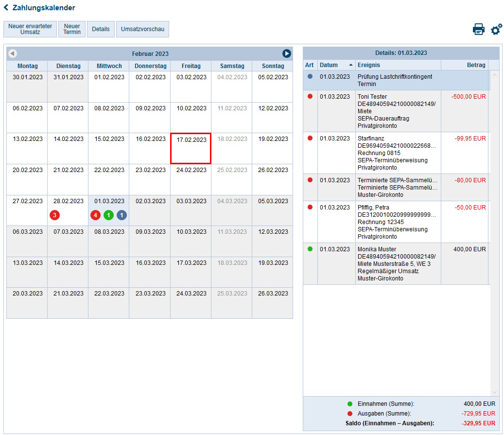Select Toni Tester Miete entry
The height and width of the screenshot is (435, 504).
coord(396,111)
